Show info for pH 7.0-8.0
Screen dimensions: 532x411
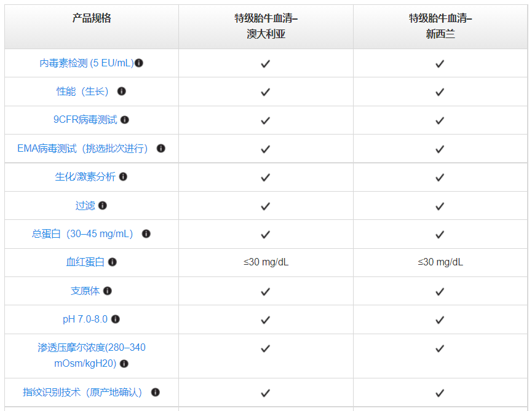[x=116, y=319]
